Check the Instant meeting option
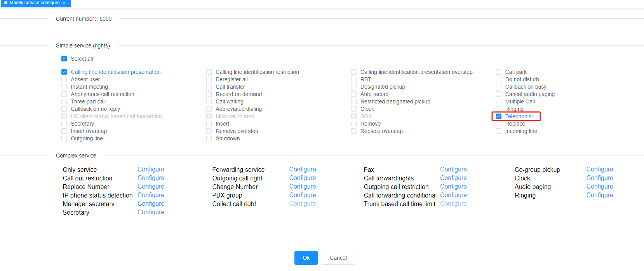 [x=64, y=87]
